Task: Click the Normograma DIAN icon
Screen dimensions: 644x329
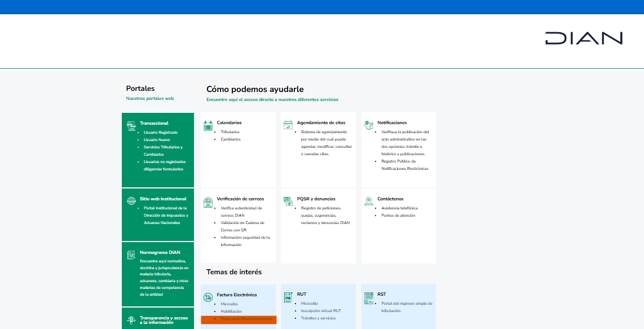Action: tap(131, 255)
